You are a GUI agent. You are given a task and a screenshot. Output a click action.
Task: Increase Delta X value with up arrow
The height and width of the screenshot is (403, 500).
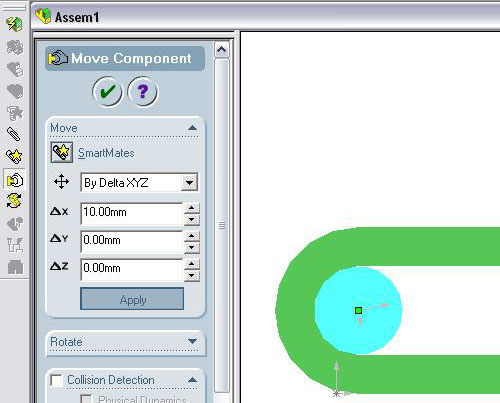click(x=191, y=208)
